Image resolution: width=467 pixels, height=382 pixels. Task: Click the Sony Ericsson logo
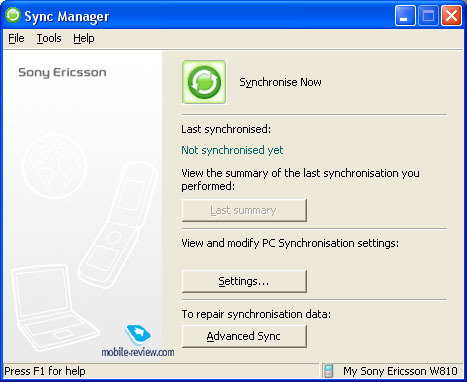(62, 72)
